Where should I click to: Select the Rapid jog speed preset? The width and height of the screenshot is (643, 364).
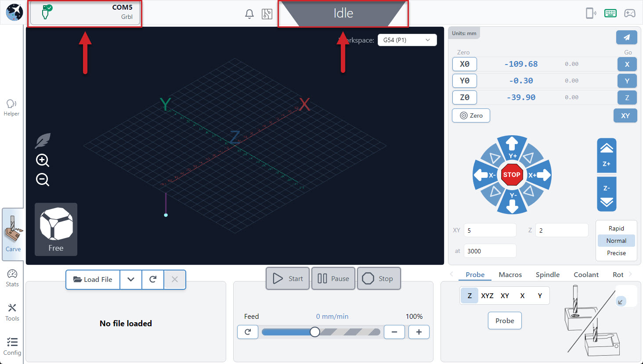click(616, 228)
